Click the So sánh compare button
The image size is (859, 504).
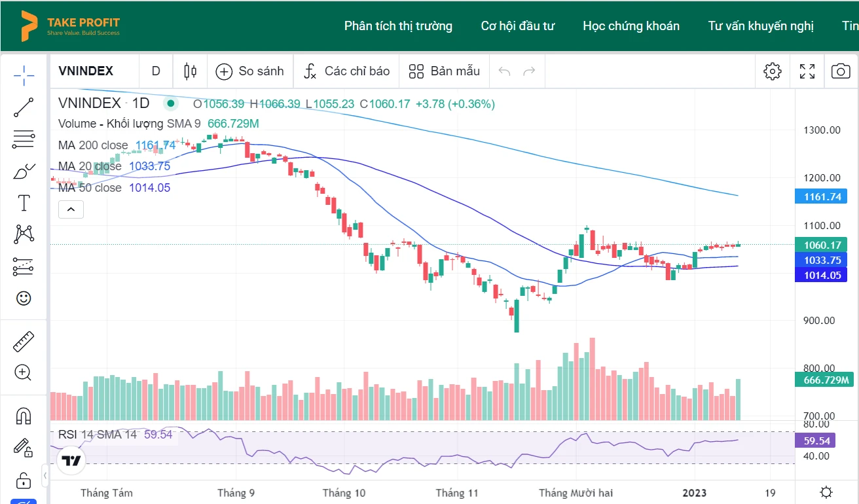tap(250, 71)
